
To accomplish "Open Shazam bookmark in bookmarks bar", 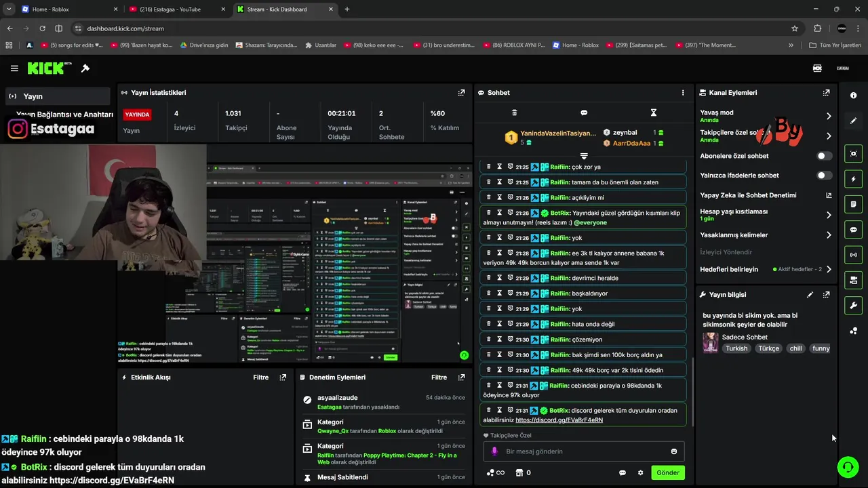I will [266, 45].
